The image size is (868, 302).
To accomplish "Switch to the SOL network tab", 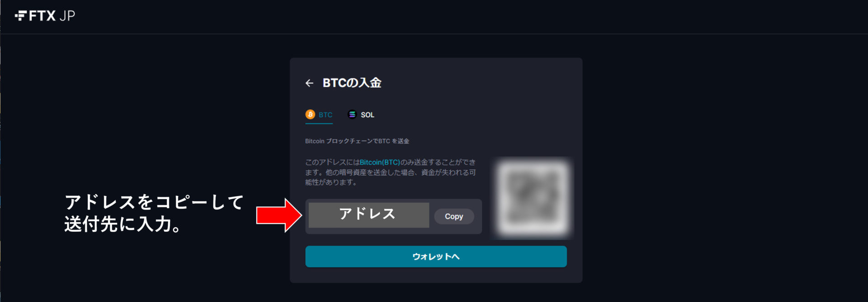I will [361, 115].
